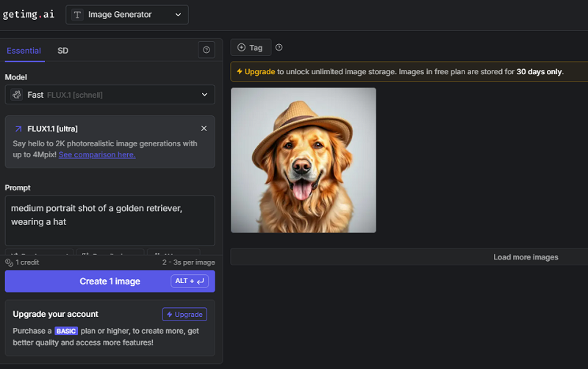
Task: Click the T icon beside Image Generator
Action: tap(77, 15)
